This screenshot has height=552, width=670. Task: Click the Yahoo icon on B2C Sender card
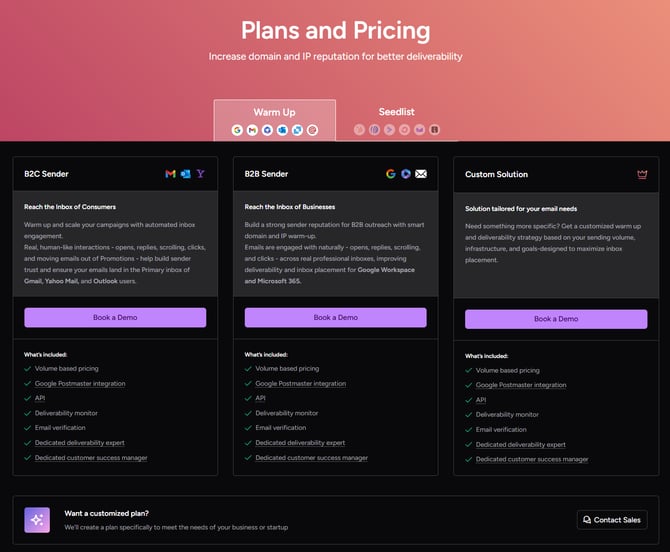[x=200, y=174]
